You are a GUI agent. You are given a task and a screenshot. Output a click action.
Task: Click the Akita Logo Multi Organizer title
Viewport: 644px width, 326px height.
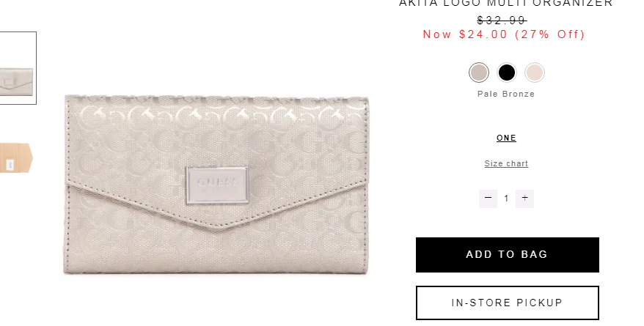[x=505, y=3]
